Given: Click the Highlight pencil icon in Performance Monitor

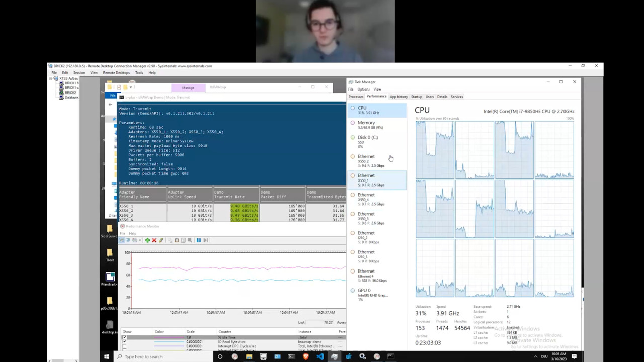Looking at the screenshot, I should [x=160, y=240].
